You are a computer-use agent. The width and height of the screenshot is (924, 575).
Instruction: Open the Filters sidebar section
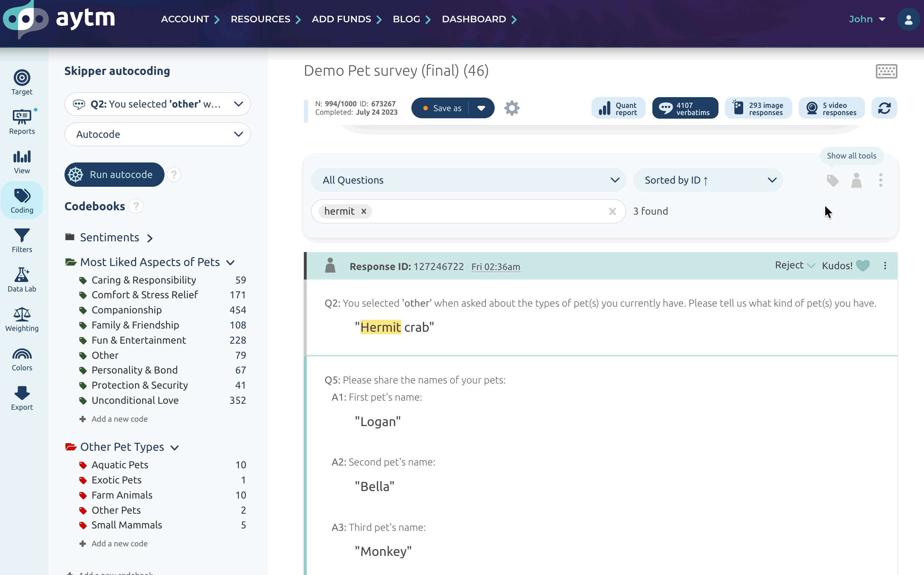pos(22,240)
